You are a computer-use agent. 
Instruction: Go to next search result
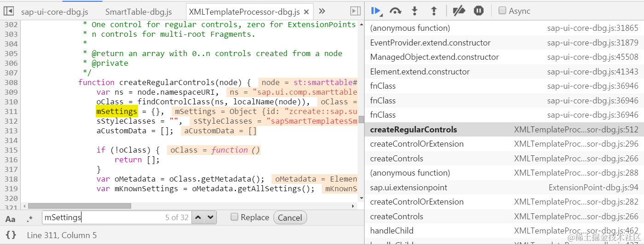[210, 217]
